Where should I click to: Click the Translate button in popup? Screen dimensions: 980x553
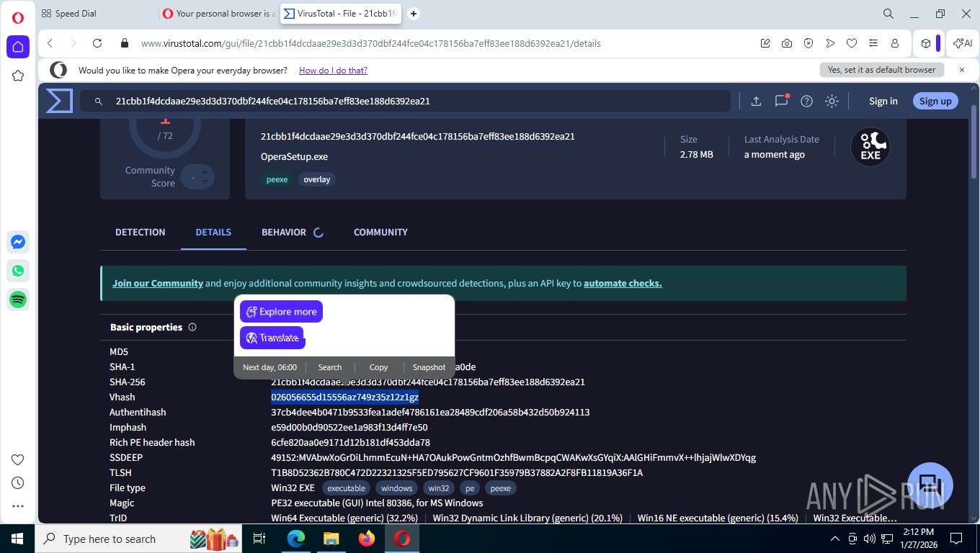click(x=272, y=338)
